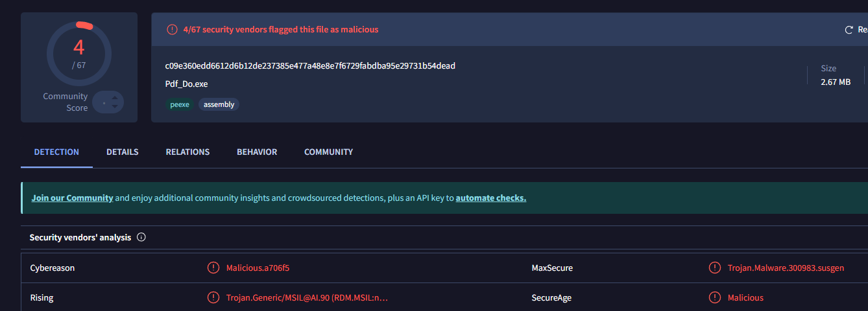This screenshot has height=311, width=868.
Task: Click the warning icon for SecureAge result
Action: [714, 297]
